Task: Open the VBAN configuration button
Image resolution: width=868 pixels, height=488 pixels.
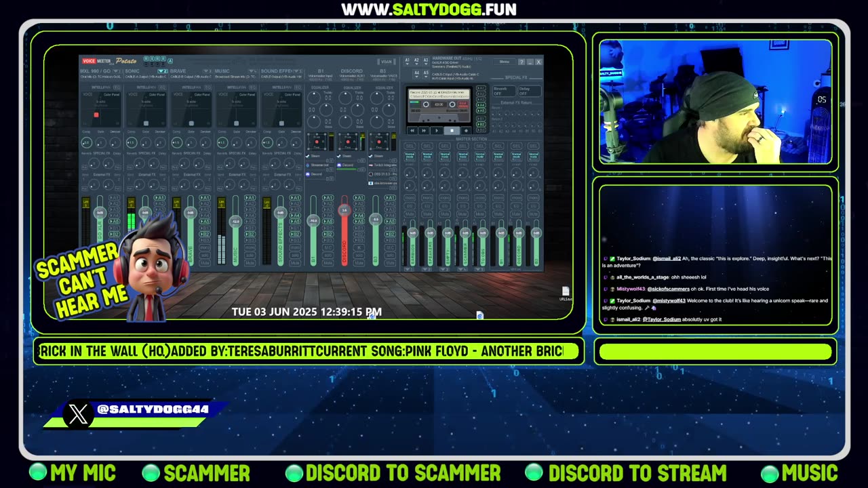Action: click(x=386, y=62)
